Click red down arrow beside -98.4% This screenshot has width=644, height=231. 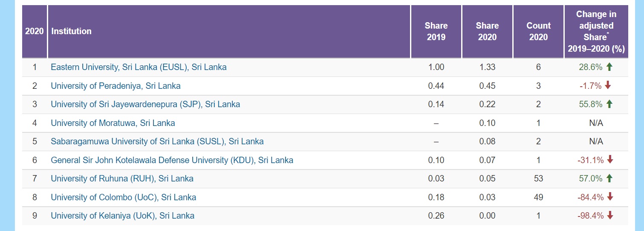(x=610, y=215)
